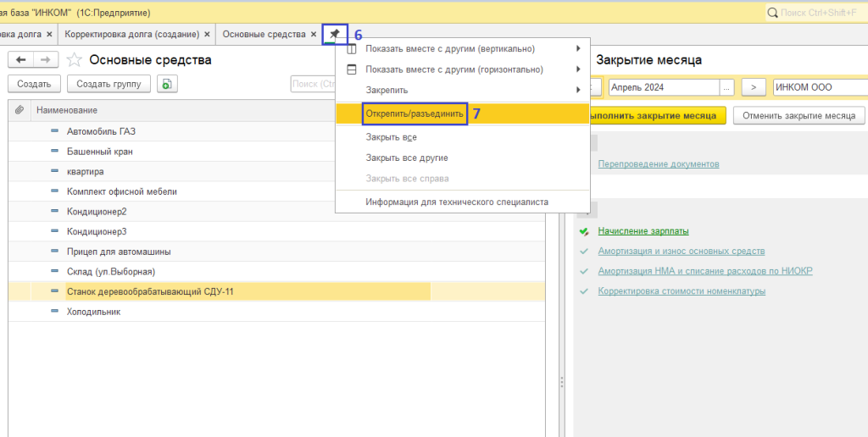Click the paperclip attachment column icon

19,110
